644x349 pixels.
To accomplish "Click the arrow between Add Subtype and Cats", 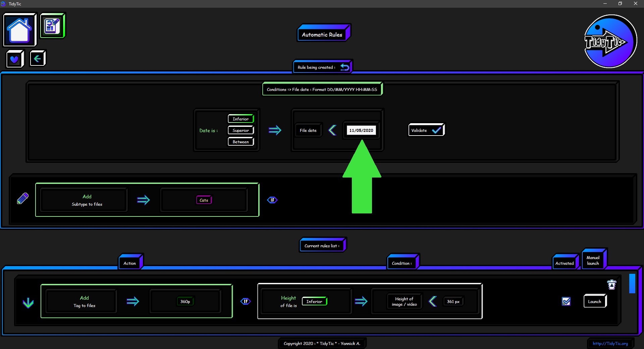I will pyautogui.click(x=144, y=200).
